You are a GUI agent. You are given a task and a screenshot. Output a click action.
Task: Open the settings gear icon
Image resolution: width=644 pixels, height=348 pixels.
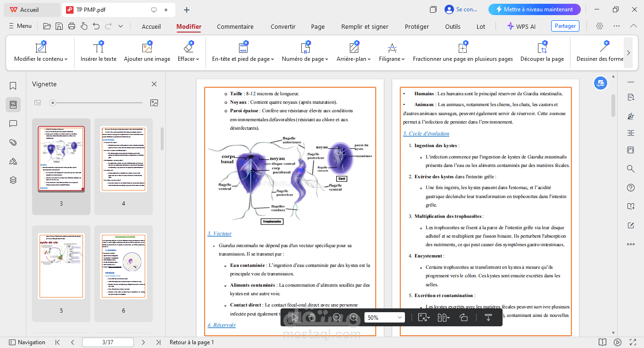[x=600, y=26]
